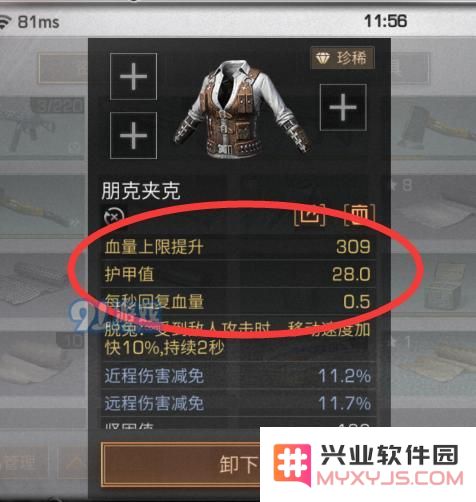
Task: Click the wifi signal icon next to 81ms
Action: point(4,22)
